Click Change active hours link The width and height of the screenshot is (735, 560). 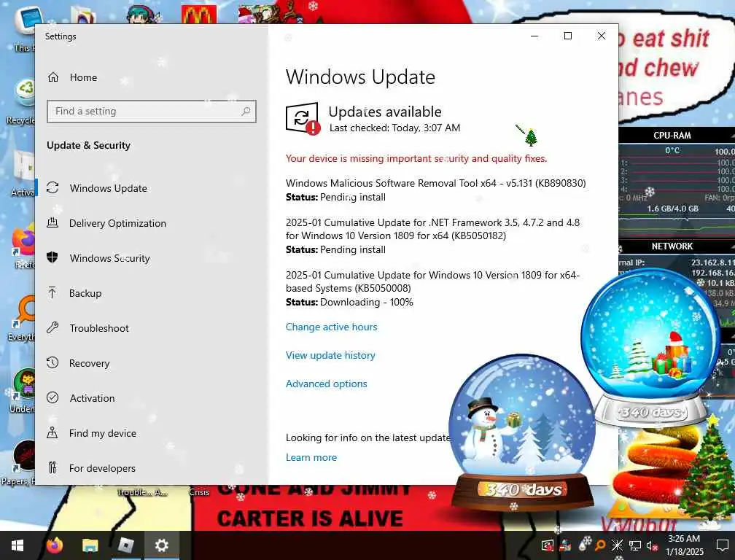tap(331, 327)
